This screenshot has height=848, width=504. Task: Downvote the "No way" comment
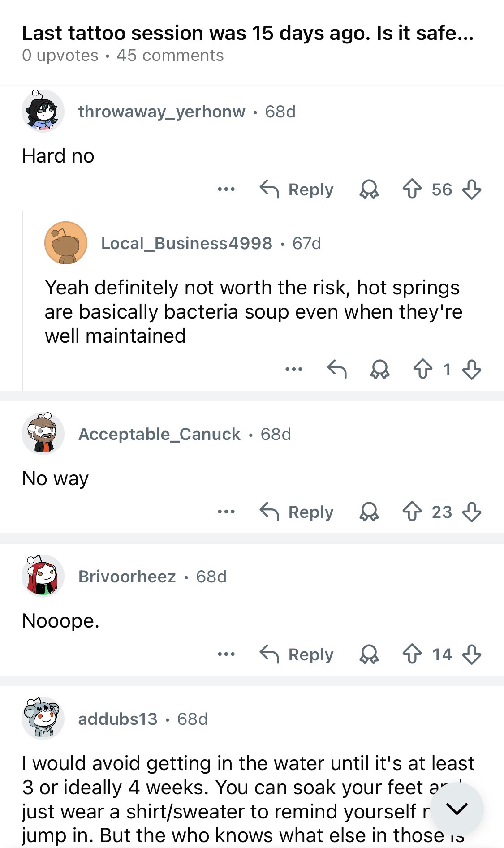tap(471, 512)
